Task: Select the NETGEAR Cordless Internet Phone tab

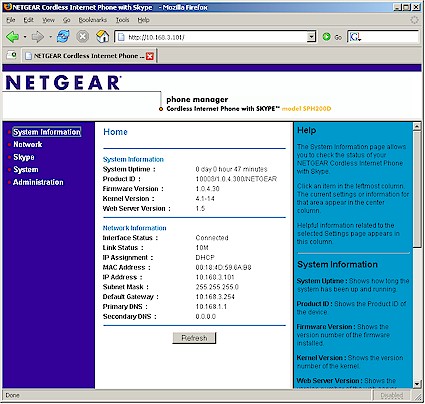Action: (89, 56)
